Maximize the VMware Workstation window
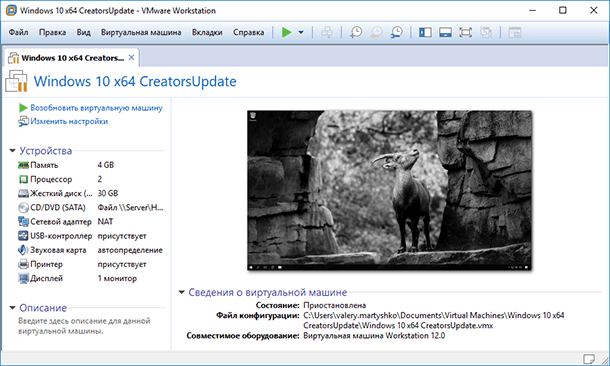 point(563,11)
